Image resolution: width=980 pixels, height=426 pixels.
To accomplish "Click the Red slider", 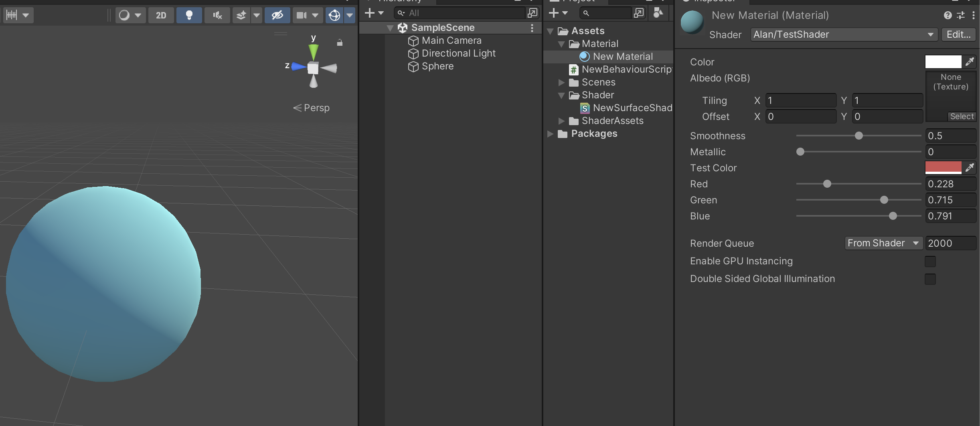I will [859, 184].
